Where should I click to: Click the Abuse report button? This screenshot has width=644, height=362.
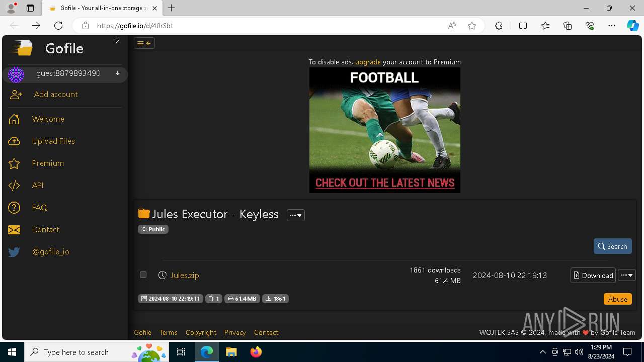tap(618, 299)
